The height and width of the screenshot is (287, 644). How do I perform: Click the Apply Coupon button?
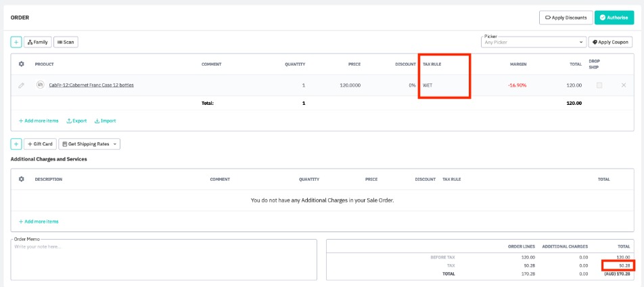coord(610,42)
